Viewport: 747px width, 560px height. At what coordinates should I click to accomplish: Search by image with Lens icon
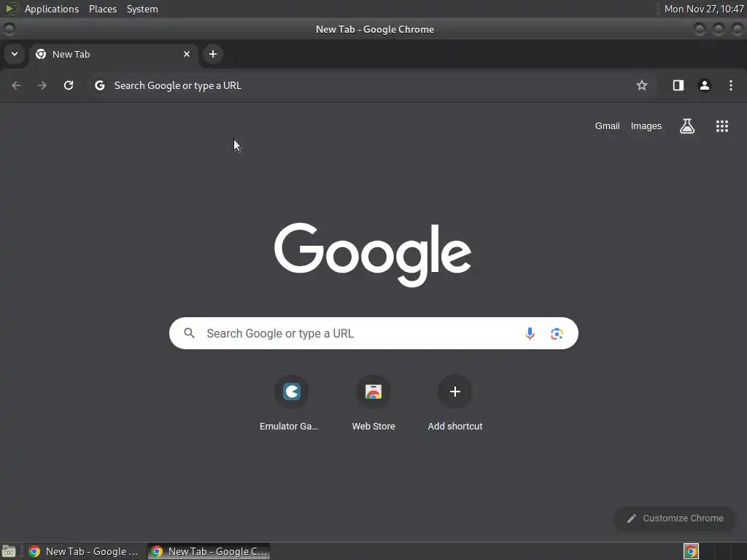pyautogui.click(x=557, y=333)
